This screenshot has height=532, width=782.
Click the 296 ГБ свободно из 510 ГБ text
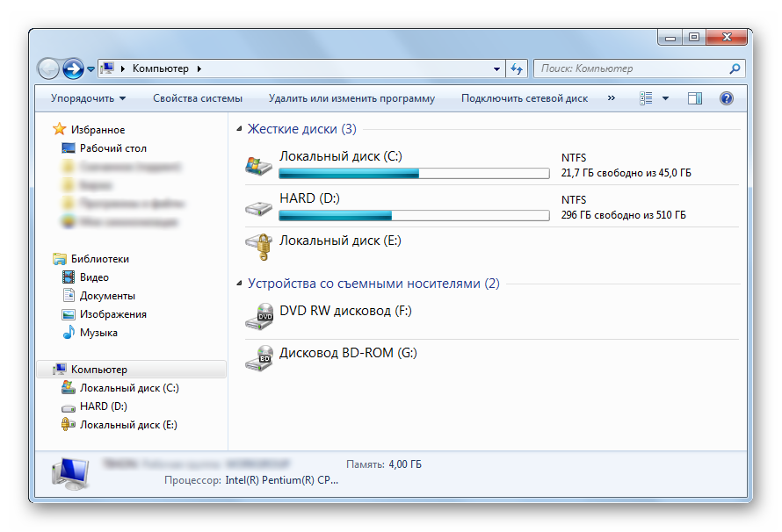pos(624,215)
